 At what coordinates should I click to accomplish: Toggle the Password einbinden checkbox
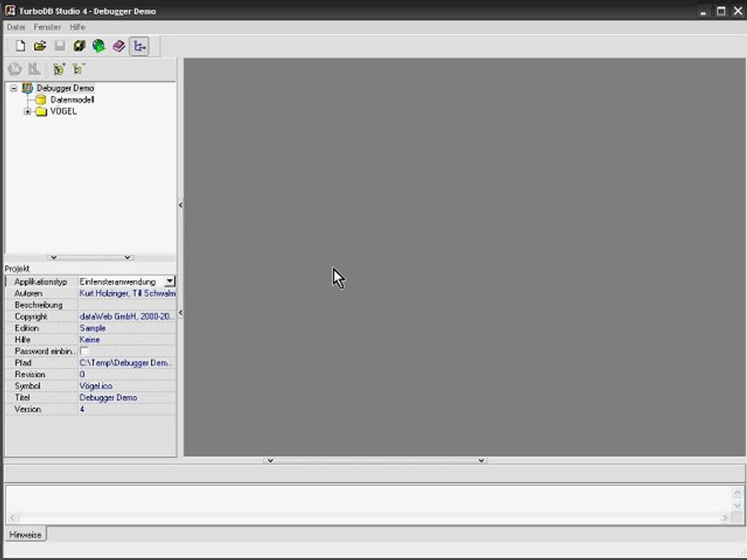coord(84,351)
